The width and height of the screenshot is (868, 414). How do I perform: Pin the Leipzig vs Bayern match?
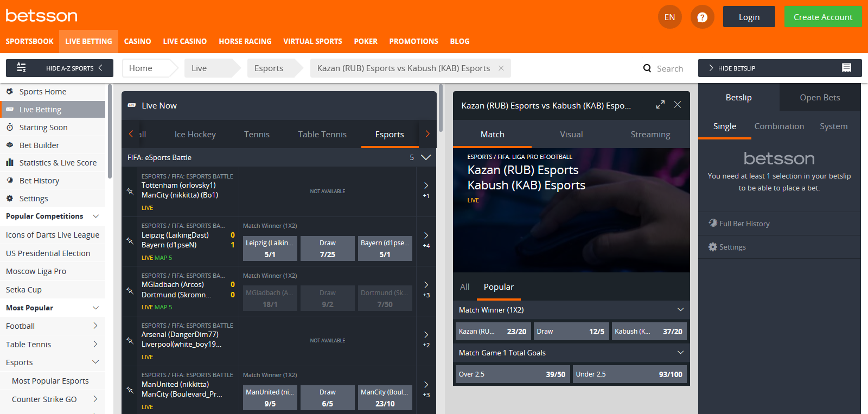[130, 240]
